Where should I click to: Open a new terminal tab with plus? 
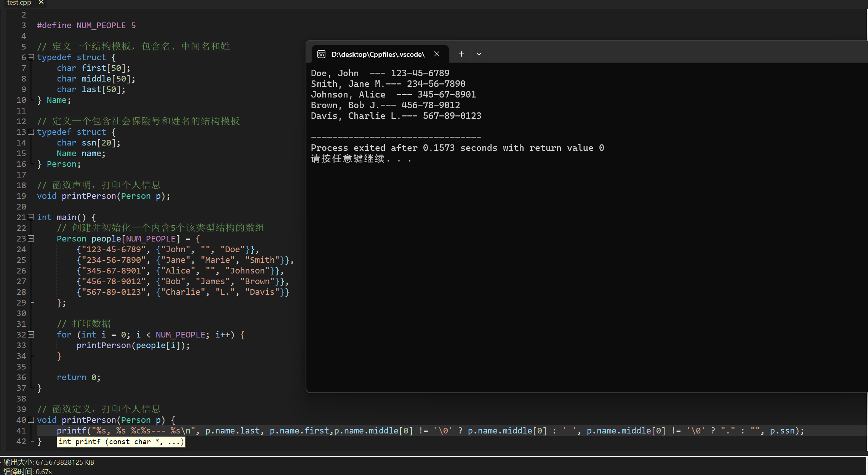[461, 54]
